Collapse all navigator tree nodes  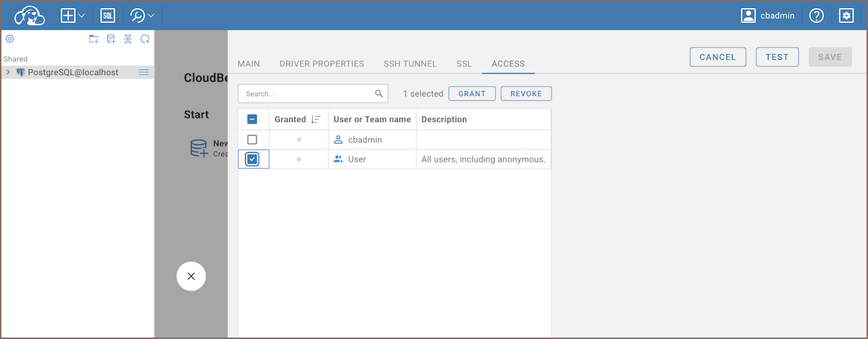(x=128, y=39)
